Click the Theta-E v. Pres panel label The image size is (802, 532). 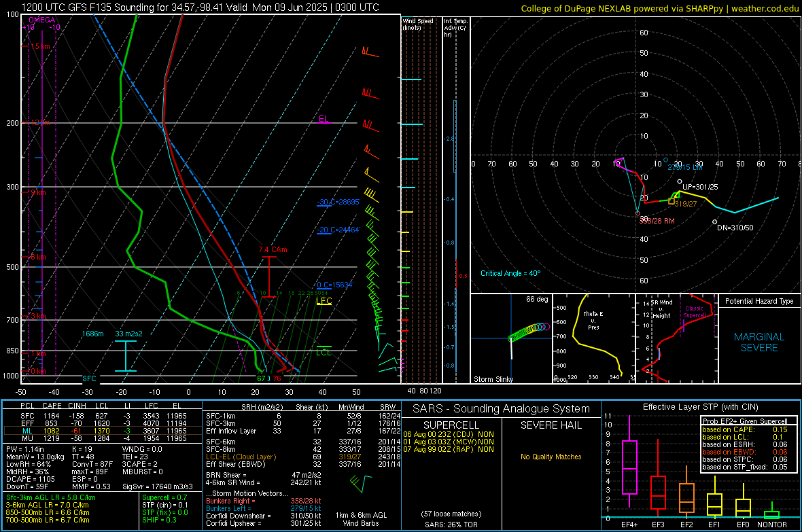tap(593, 320)
